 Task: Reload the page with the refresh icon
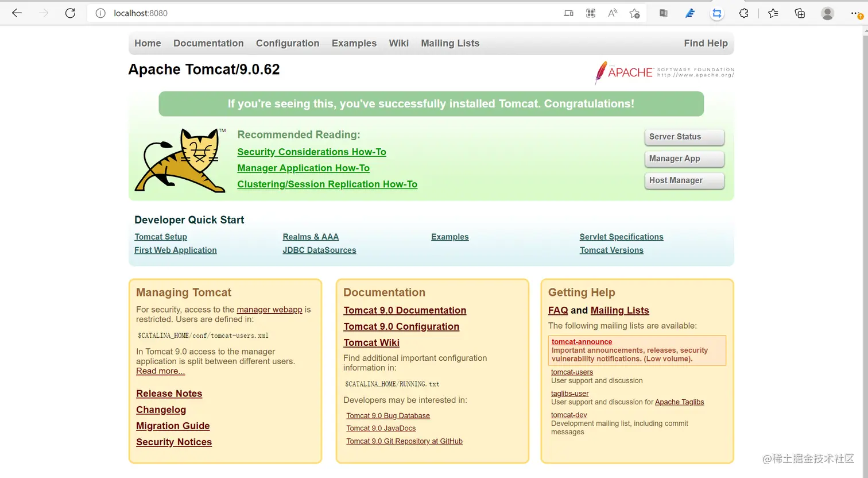click(70, 13)
